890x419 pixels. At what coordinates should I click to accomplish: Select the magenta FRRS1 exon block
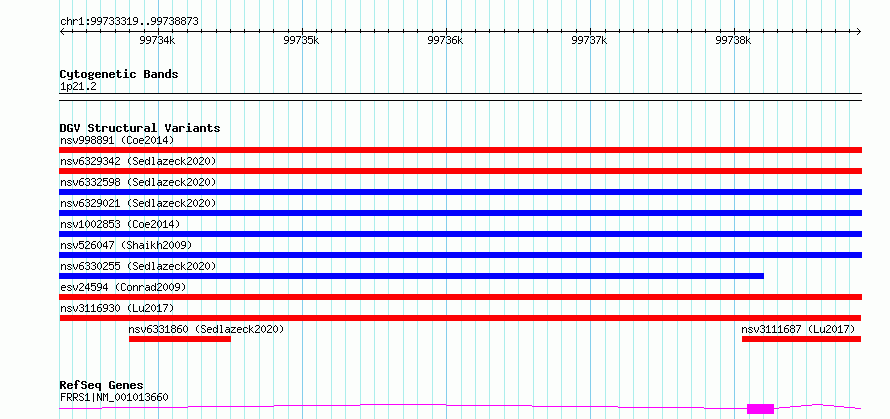(761, 409)
